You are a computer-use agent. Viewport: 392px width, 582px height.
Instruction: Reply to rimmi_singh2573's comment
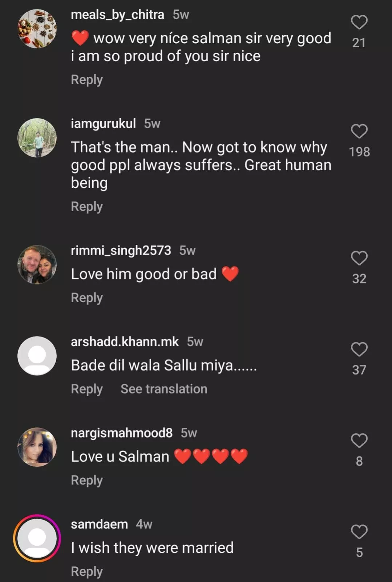(87, 298)
